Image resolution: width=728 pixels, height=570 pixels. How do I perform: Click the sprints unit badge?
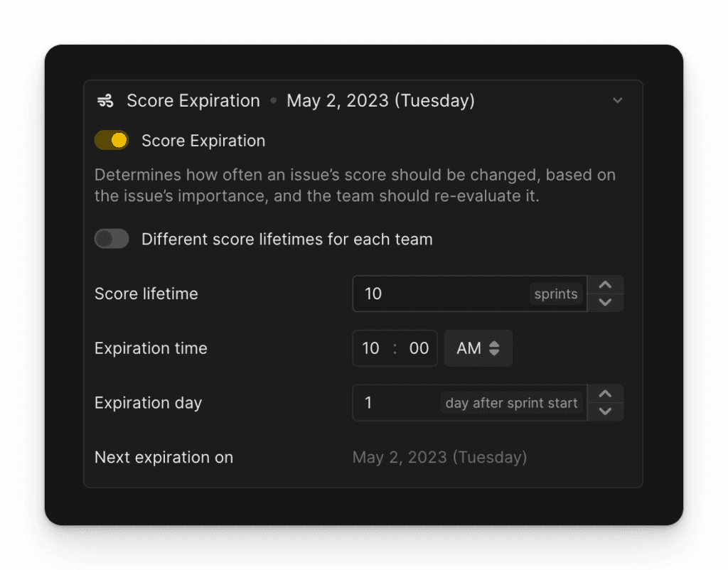click(x=556, y=294)
